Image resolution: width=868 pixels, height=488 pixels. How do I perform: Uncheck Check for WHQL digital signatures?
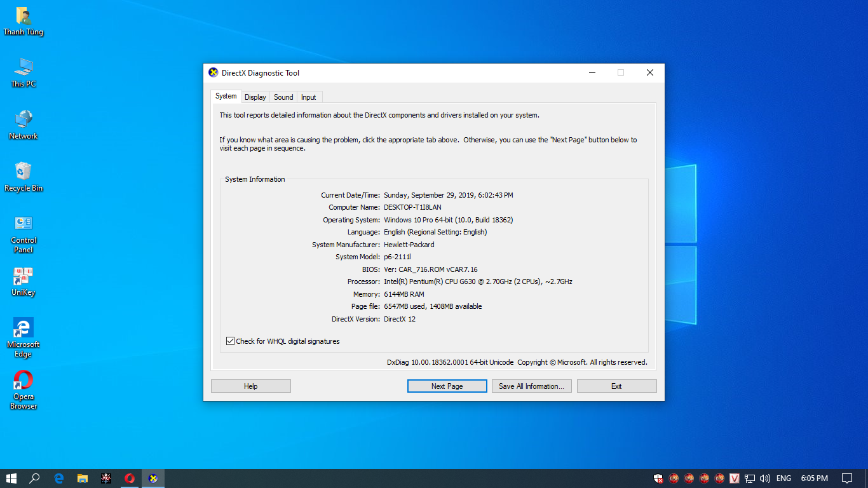click(231, 341)
